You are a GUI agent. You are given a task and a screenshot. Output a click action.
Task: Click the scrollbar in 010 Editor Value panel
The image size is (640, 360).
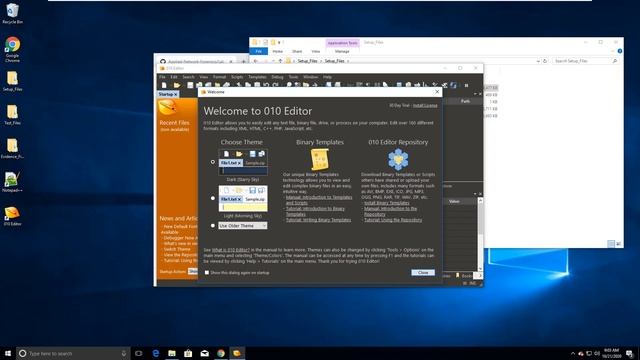[480, 235]
